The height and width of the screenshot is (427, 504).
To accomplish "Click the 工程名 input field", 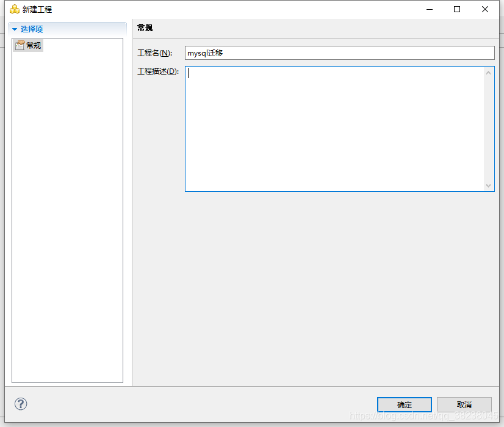I will [339, 53].
